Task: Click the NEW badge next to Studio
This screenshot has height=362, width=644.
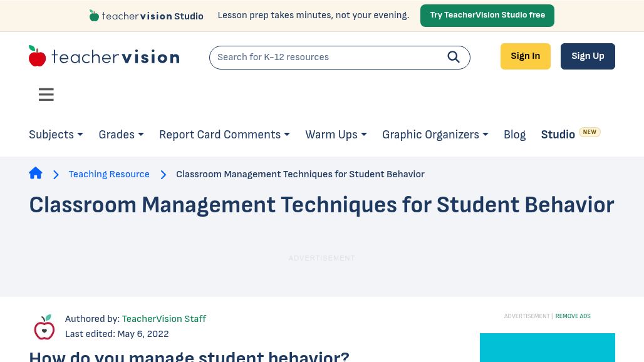Action: pos(589,132)
